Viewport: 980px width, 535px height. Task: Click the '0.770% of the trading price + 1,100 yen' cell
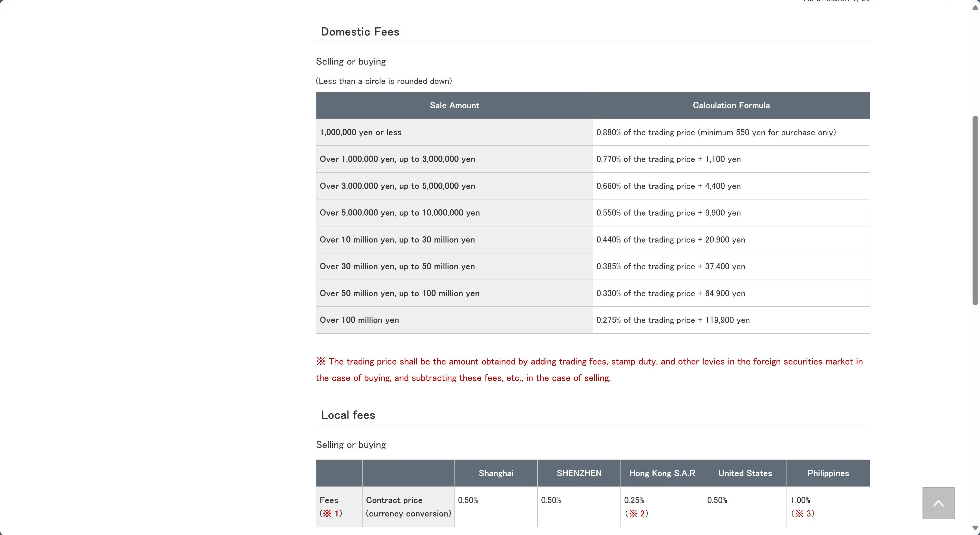(x=731, y=159)
